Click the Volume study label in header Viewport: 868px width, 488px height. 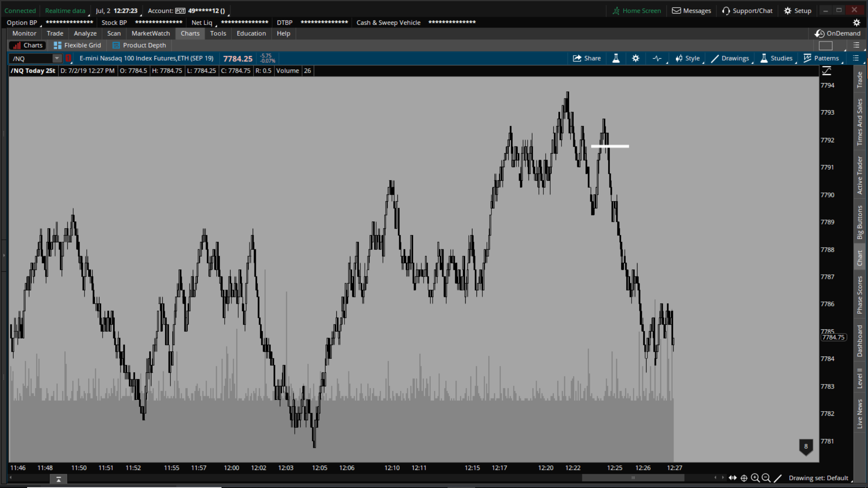[x=288, y=71]
